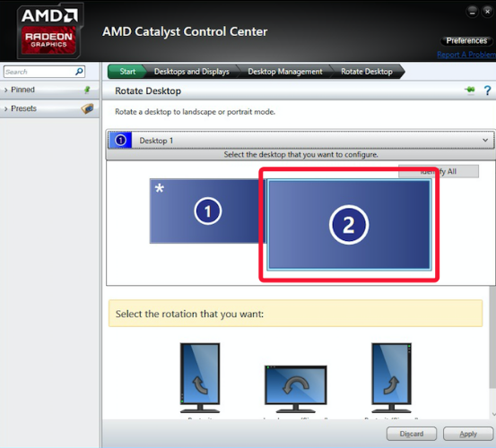Viewport: 496px width, 448px height.
Task: Click the vertical scrollbar of settings page
Action: pyautogui.click(x=492, y=338)
